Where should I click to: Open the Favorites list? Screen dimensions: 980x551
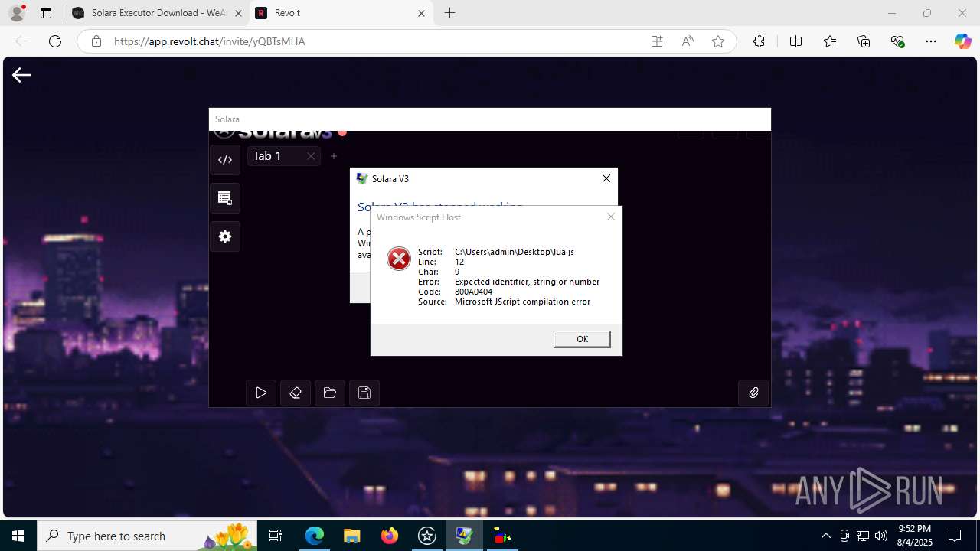pyautogui.click(x=830, y=41)
